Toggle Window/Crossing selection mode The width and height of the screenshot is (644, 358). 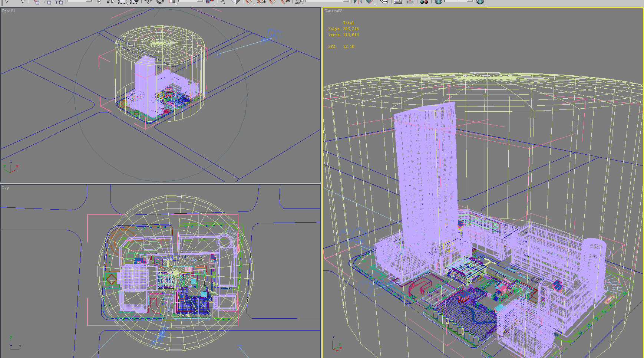(x=134, y=1)
